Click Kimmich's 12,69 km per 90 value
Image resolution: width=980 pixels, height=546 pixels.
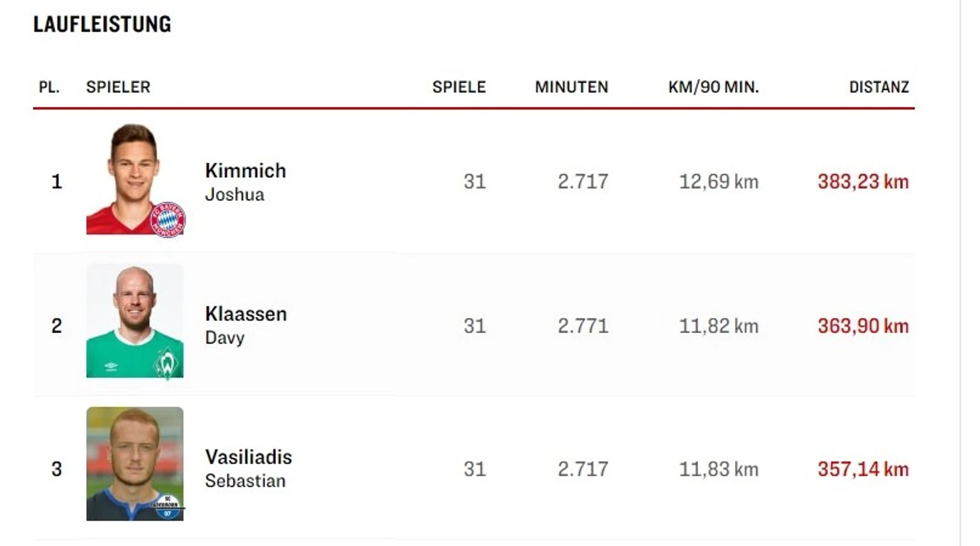(x=718, y=182)
